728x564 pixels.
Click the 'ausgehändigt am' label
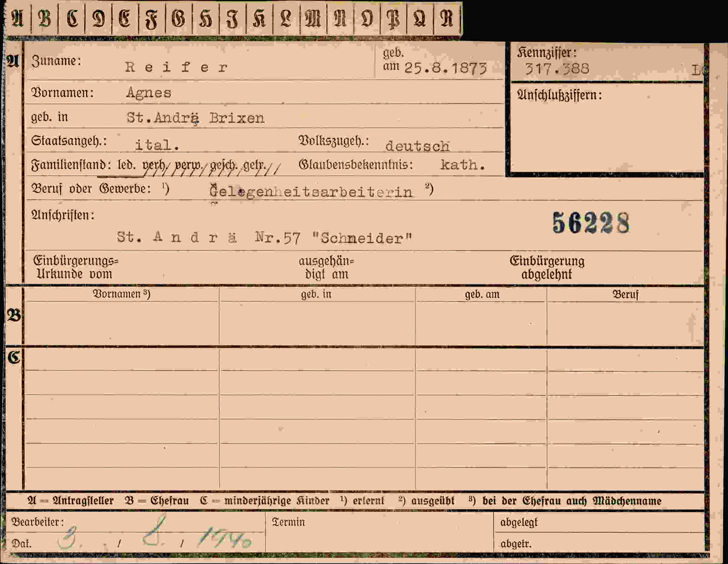click(x=326, y=268)
